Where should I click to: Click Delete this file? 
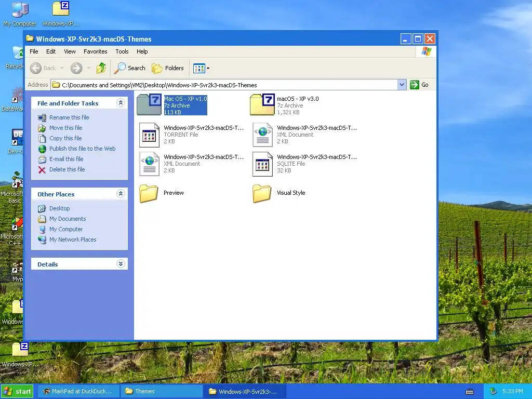(67, 169)
